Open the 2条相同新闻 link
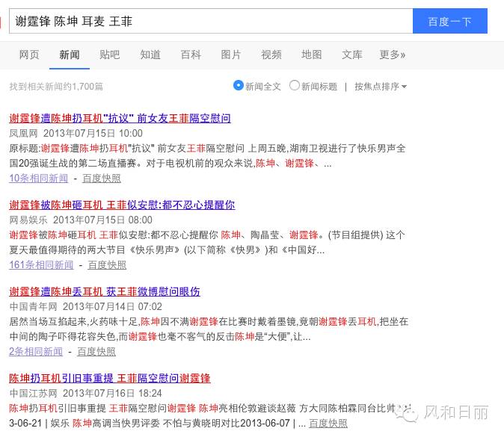The width and height of the screenshot is (504, 437). pyautogui.click(x=36, y=352)
